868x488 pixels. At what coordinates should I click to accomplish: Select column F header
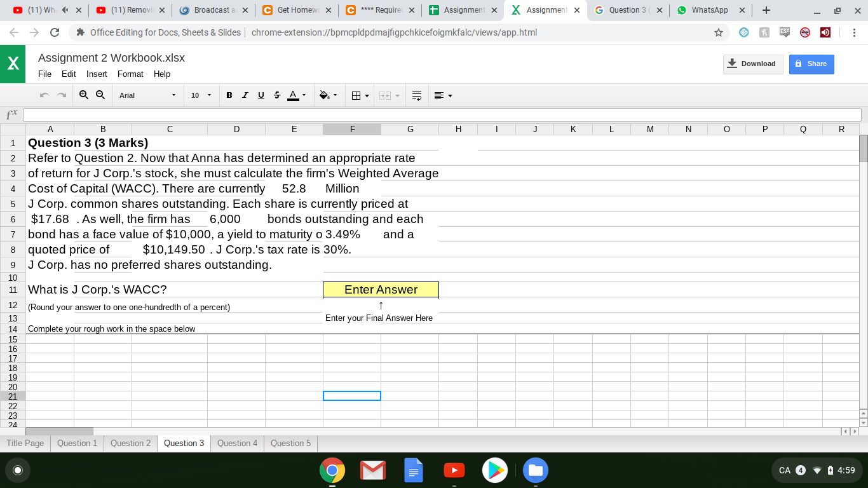pyautogui.click(x=352, y=129)
